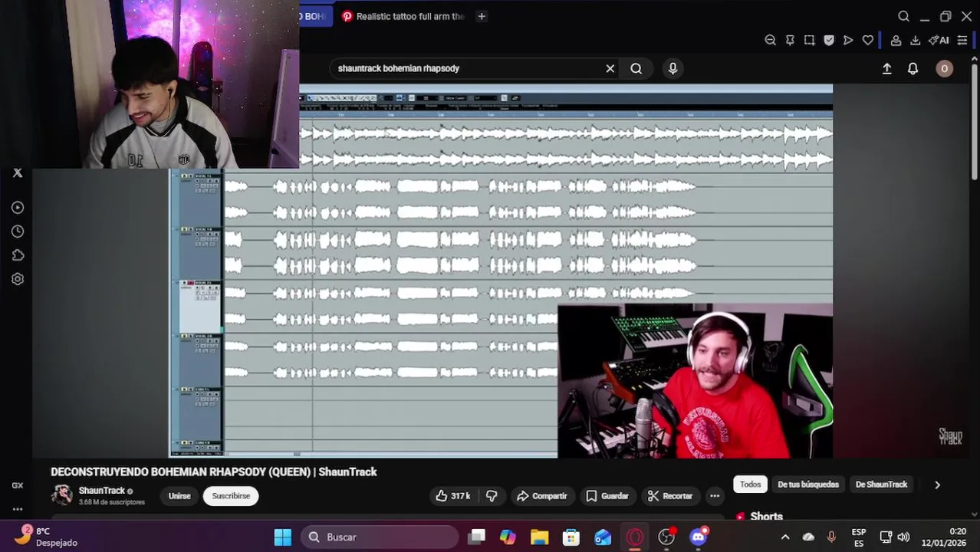Image resolution: width=980 pixels, height=552 pixels.
Task: Open Discord from the taskbar
Action: [698, 537]
